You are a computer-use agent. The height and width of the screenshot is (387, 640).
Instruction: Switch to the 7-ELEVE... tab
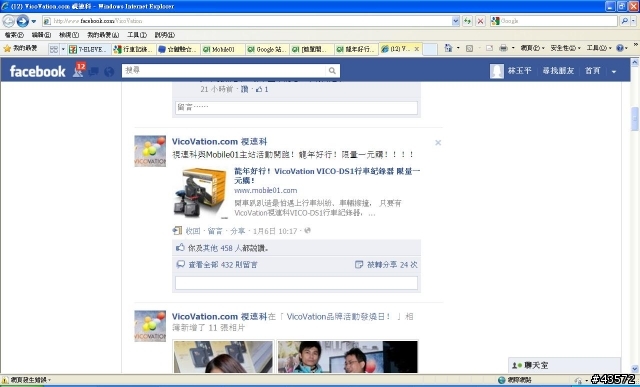(x=89, y=49)
